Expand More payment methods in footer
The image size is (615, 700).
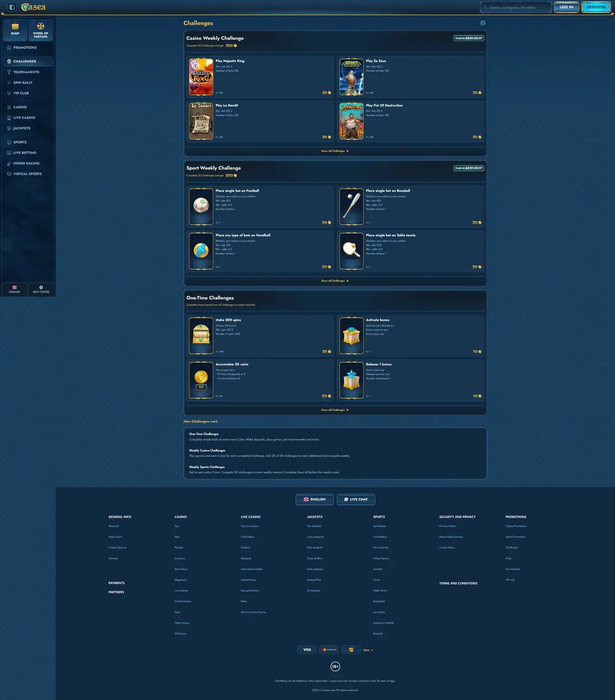pos(368,650)
